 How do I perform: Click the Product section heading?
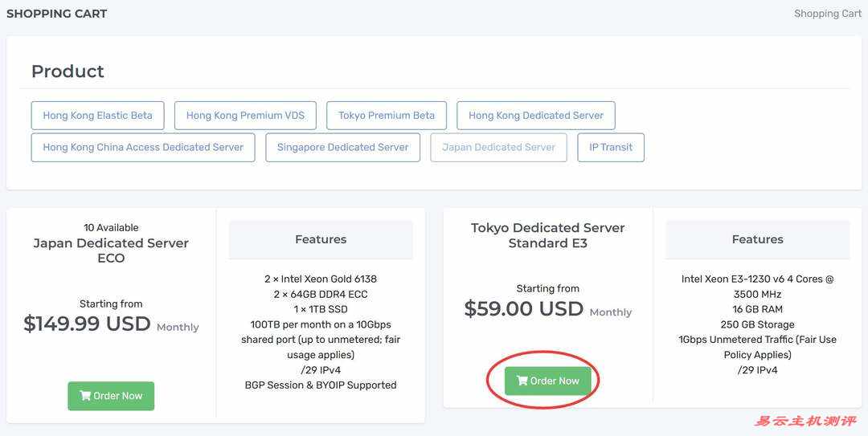point(68,71)
